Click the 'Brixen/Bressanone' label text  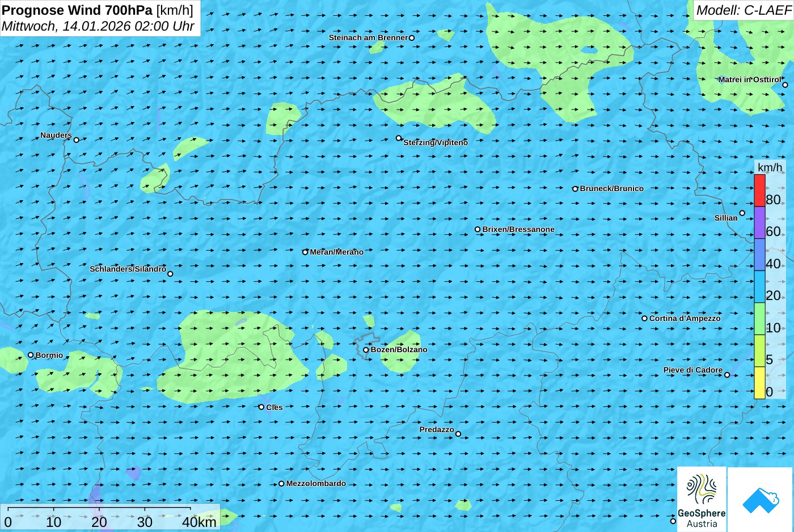pos(518,230)
